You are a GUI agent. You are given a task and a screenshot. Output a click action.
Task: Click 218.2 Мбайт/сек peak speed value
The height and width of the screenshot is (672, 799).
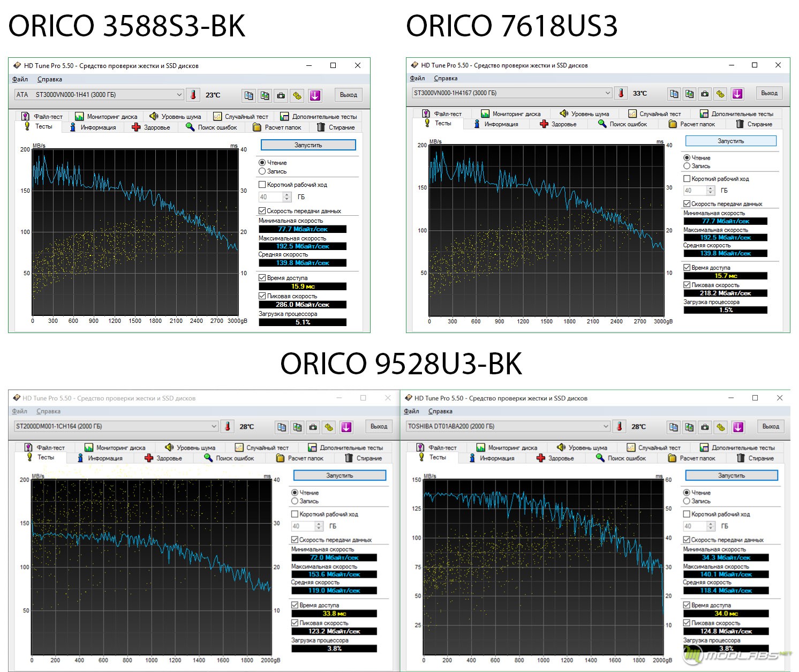[x=726, y=293]
